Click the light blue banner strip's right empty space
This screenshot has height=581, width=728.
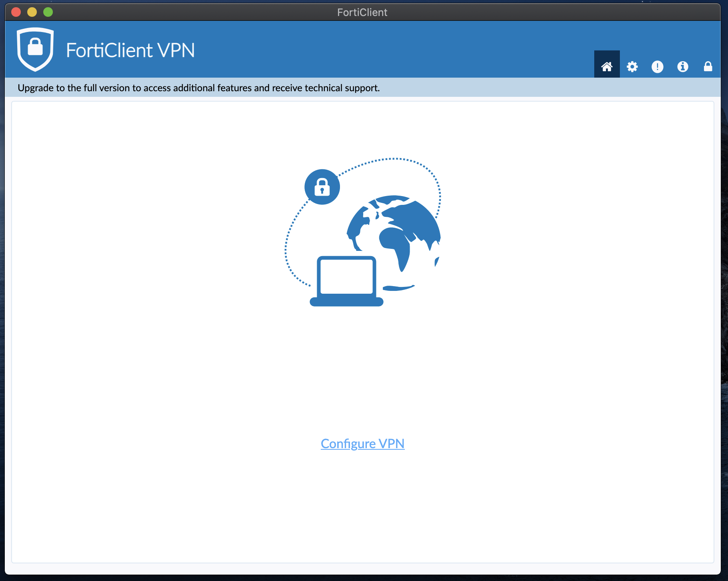(549, 88)
